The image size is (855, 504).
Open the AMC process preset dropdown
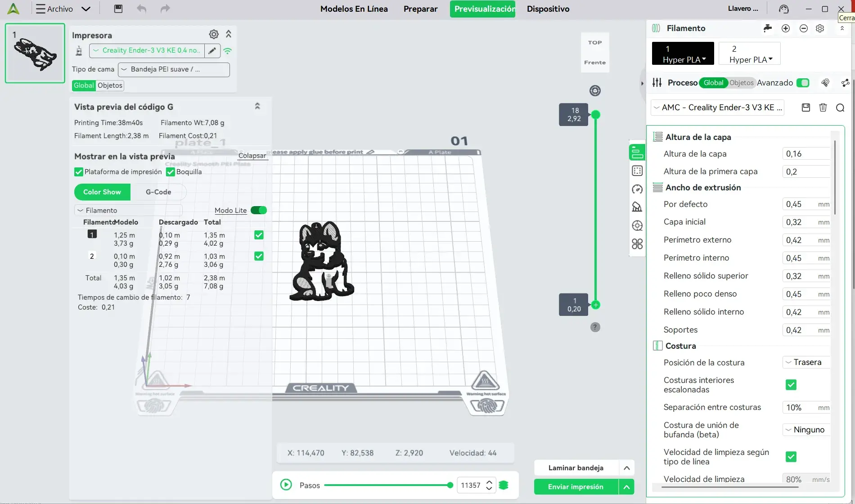click(x=717, y=108)
